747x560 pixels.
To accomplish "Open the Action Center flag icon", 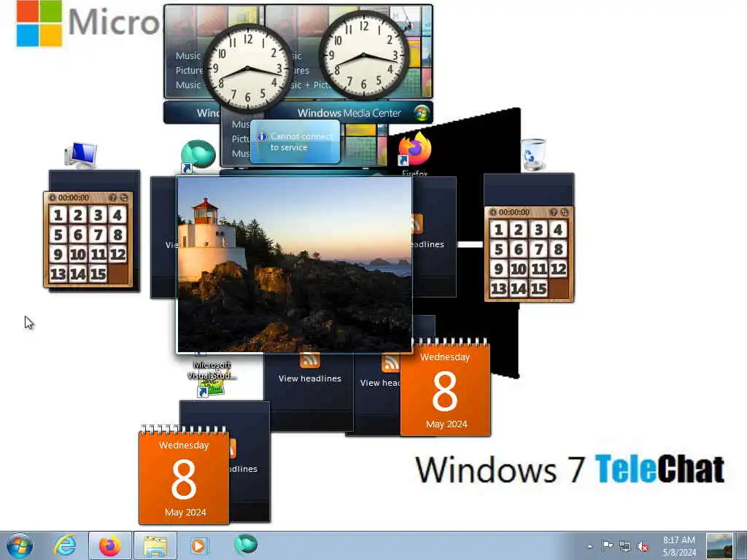I will [x=607, y=546].
